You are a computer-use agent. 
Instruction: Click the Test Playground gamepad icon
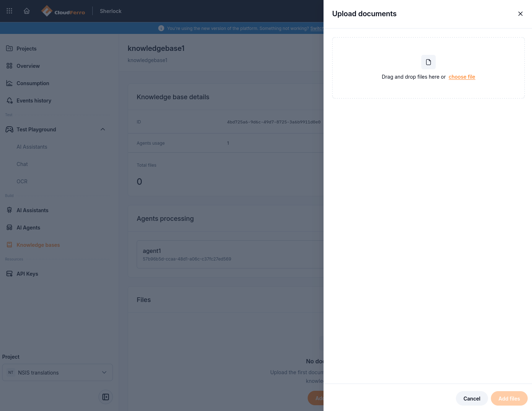[x=9, y=129]
